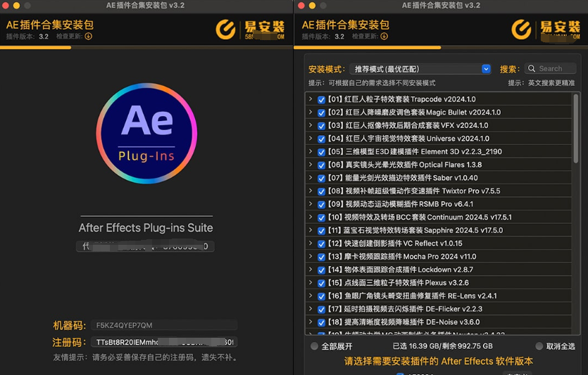Uncheck [10] BCC Continuum checkbox

click(321, 217)
